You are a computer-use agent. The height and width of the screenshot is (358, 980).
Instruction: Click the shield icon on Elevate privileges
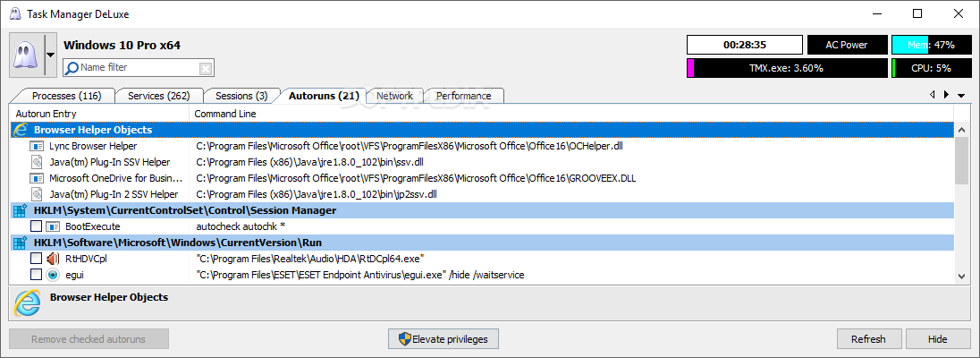coord(404,339)
